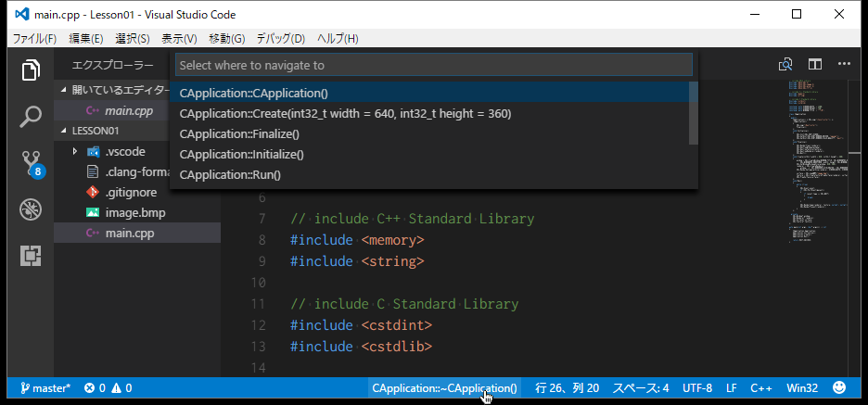This screenshot has width=868, height=405.
Task: Click the warnings count in the status bar
Action: coord(121,387)
